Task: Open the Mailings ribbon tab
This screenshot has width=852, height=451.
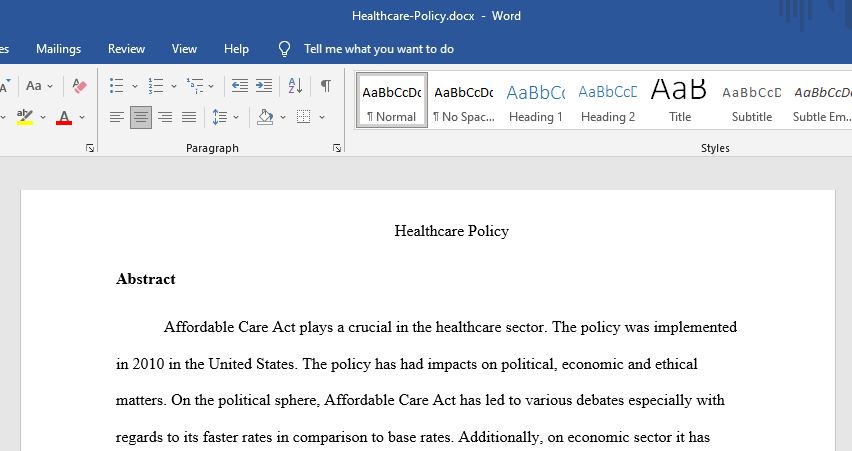Action: 58,49
